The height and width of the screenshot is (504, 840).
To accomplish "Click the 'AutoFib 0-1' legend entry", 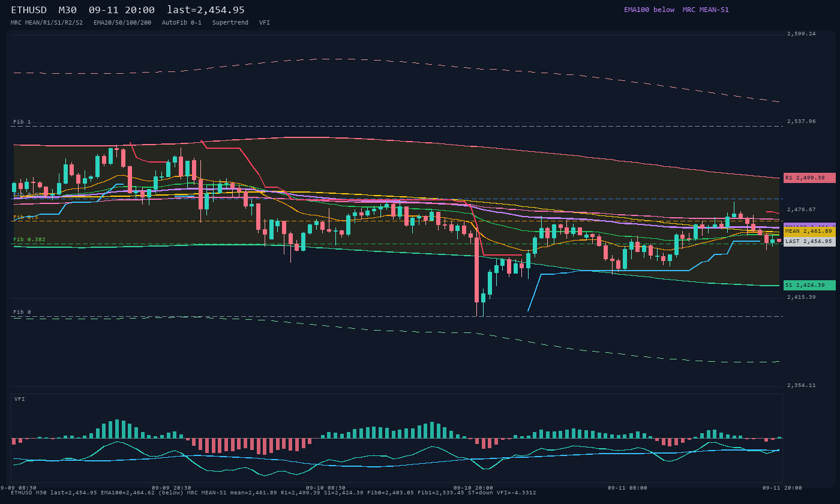I will [x=182, y=23].
